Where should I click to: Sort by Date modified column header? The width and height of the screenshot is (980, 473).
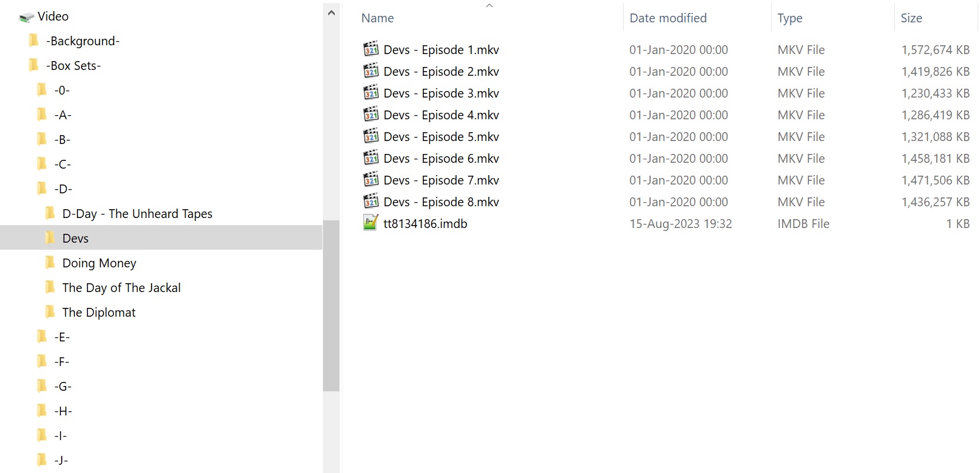(x=668, y=18)
